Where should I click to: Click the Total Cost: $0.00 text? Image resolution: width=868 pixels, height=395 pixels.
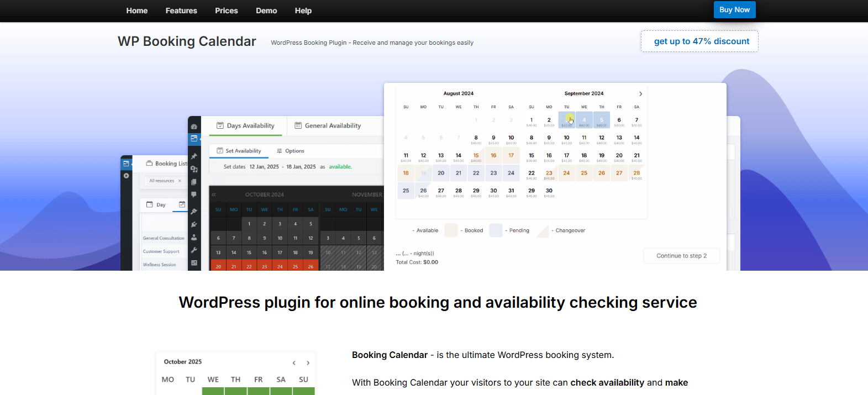point(417,262)
